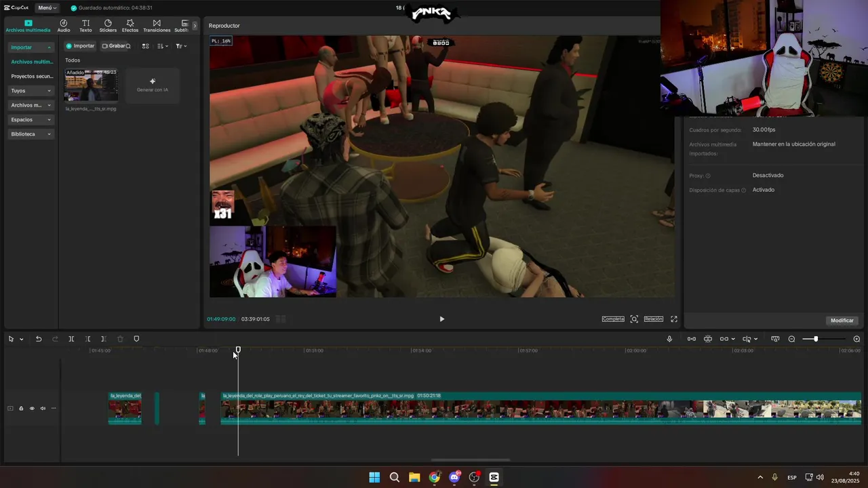Viewport: 868px width, 488px height.
Task: Open the Stickers panel
Action: pyautogui.click(x=108, y=26)
